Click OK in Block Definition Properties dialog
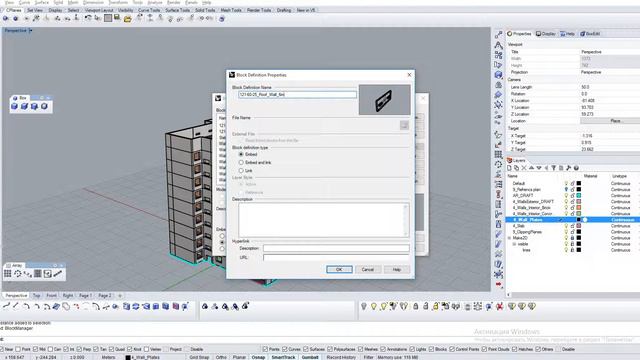This screenshot has height=360, width=640. 339,269
